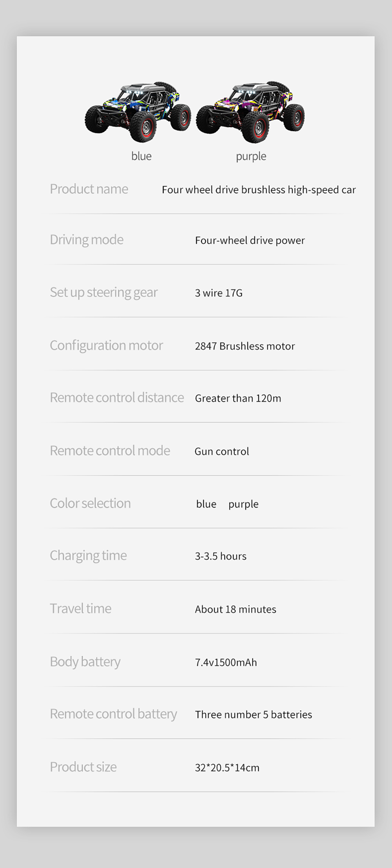Select the blue car thumbnail image
Viewport: 392px width, 868px height.
coord(138,111)
